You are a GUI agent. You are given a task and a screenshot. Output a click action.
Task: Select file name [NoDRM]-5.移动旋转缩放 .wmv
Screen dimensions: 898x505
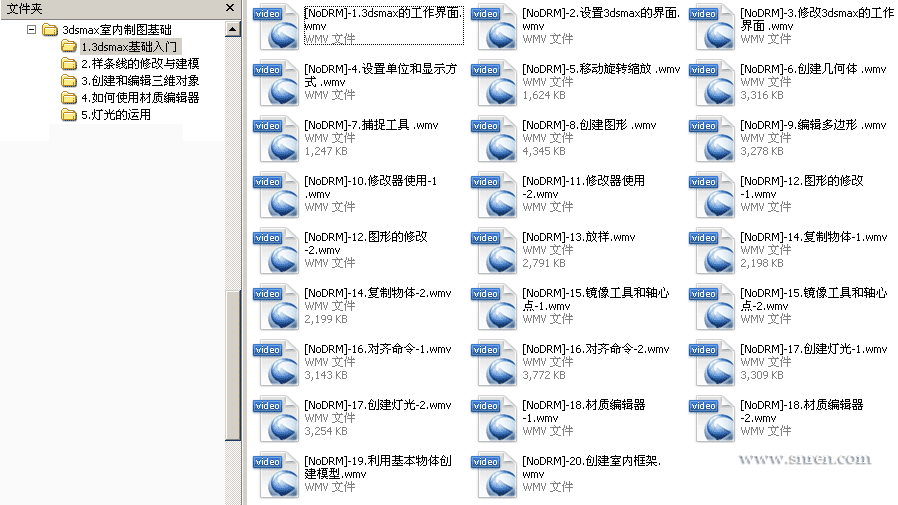pyautogui.click(x=601, y=69)
